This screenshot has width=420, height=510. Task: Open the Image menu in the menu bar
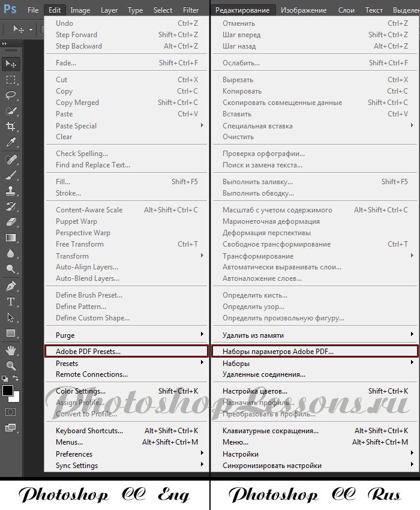pos(80,10)
